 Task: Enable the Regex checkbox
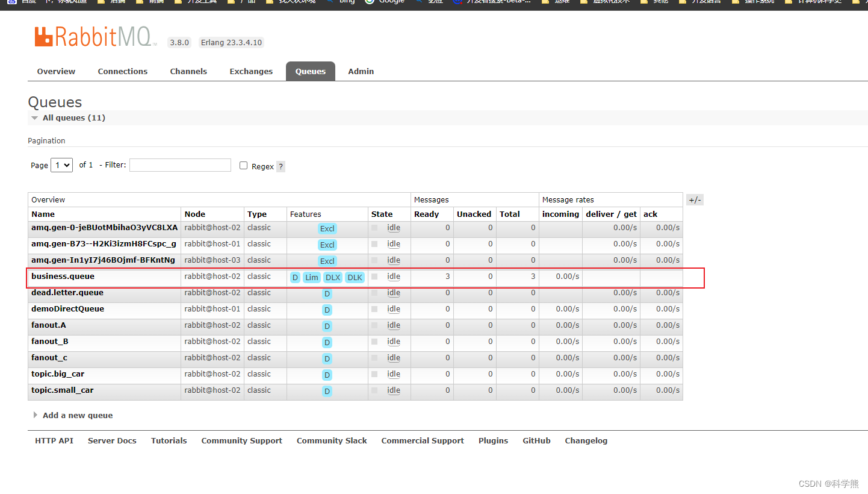[x=244, y=166]
